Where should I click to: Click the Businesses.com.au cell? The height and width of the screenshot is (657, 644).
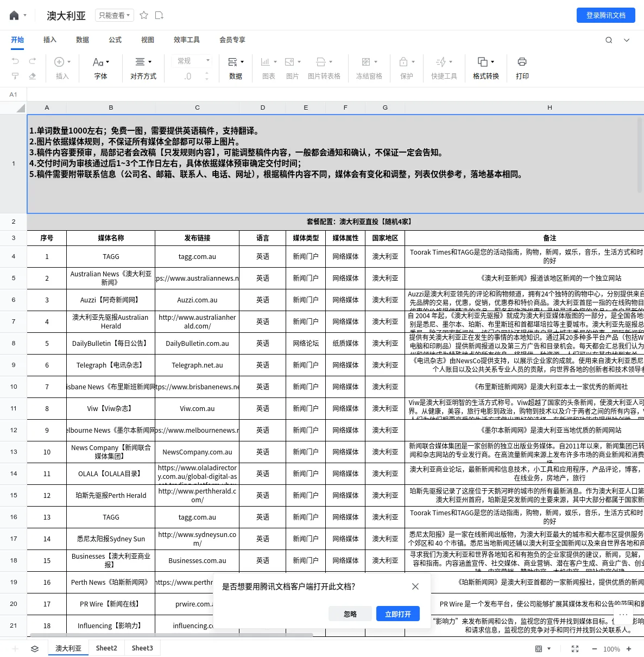pyautogui.click(x=197, y=560)
